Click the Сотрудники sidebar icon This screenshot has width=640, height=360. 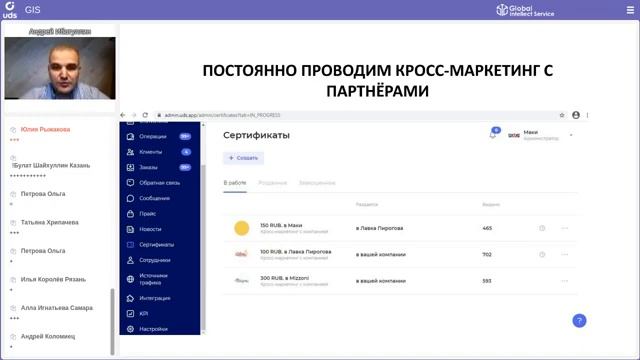pyautogui.click(x=130, y=260)
